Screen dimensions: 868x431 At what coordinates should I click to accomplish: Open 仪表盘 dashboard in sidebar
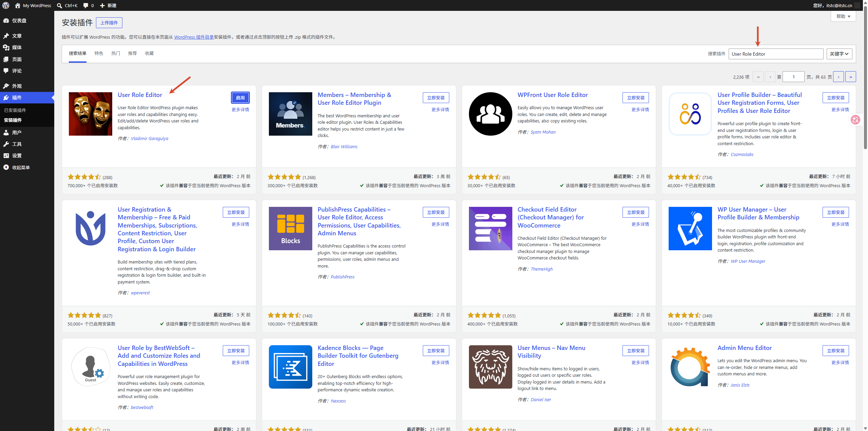pyautogui.click(x=27, y=21)
